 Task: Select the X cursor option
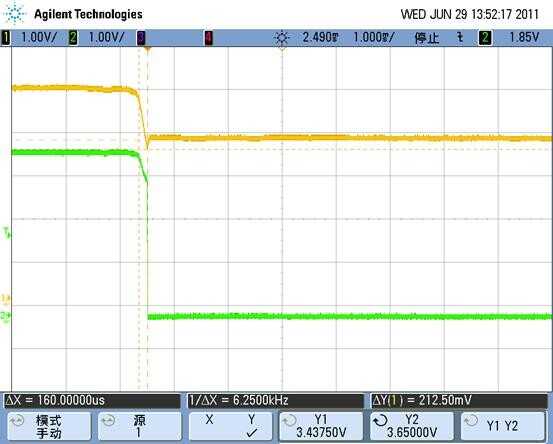[x=209, y=420]
